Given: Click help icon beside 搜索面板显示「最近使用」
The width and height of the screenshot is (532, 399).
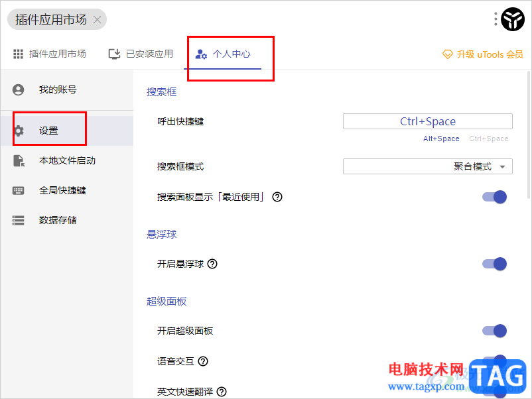Looking at the screenshot, I should click(277, 197).
